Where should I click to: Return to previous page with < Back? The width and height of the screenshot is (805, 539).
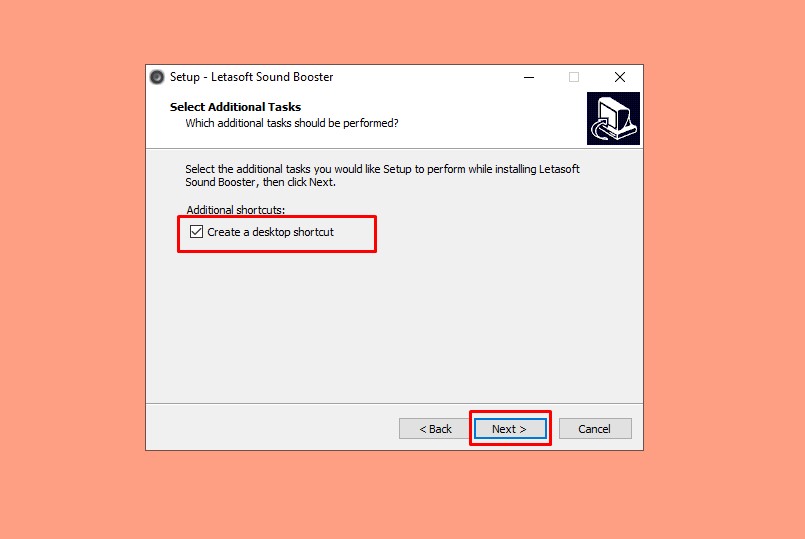point(435,429)
